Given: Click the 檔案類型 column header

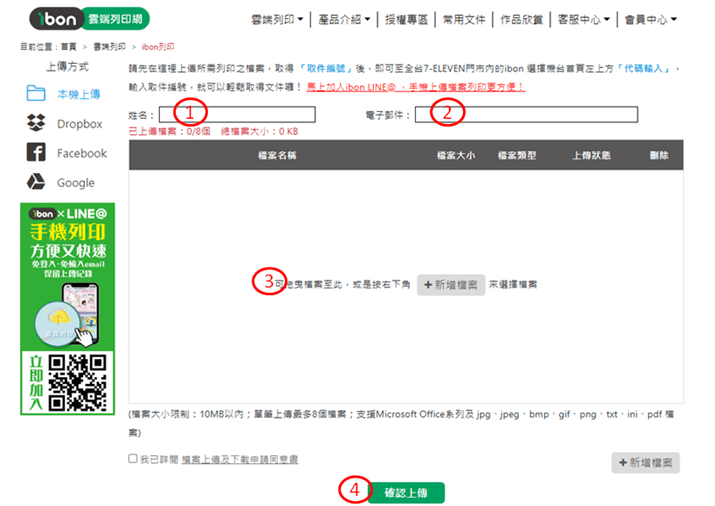Looking at the screenshot, I should (517, 155).
